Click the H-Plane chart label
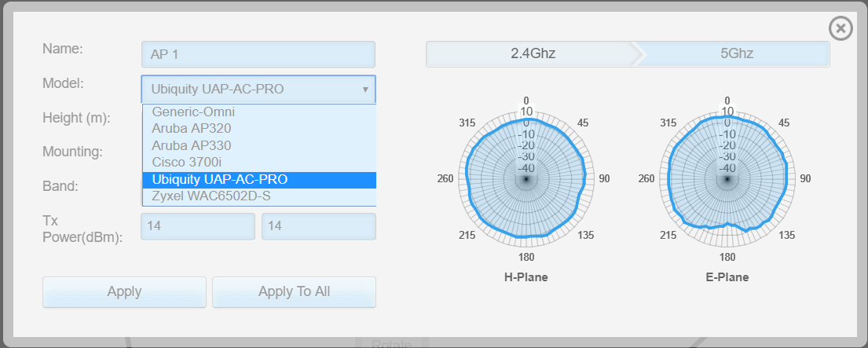868x348 pixels. click(x=526, y=277)
